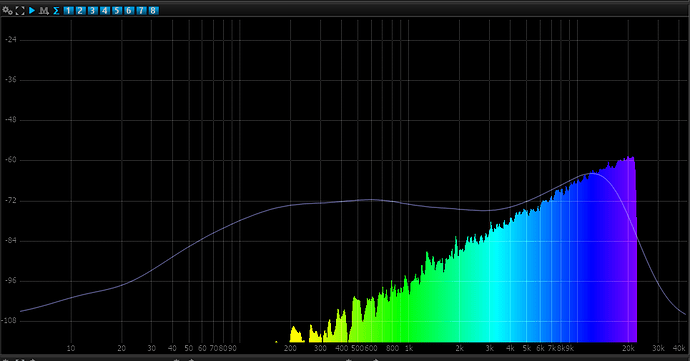Toggle channel slot 4
The width and height of the screenshot is (690, 361).
[104, 10]
